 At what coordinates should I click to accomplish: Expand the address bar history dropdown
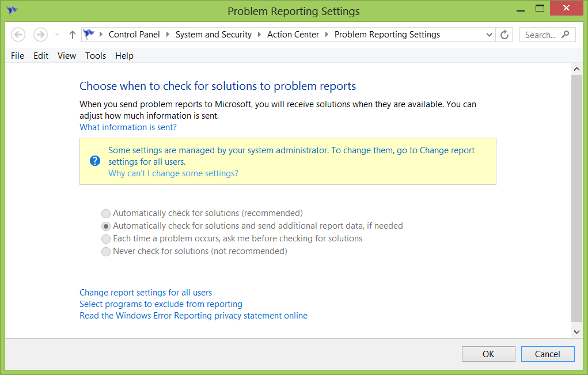pyautogui.click(x=489, y=35)
